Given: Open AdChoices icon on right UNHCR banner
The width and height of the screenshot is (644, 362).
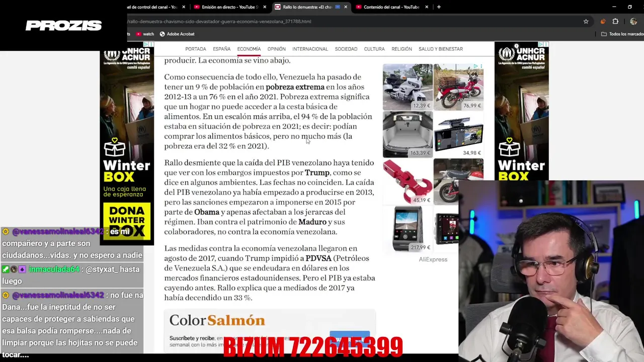Looking at the screenshot, I should pyautogui.click(x=540, y=44).
